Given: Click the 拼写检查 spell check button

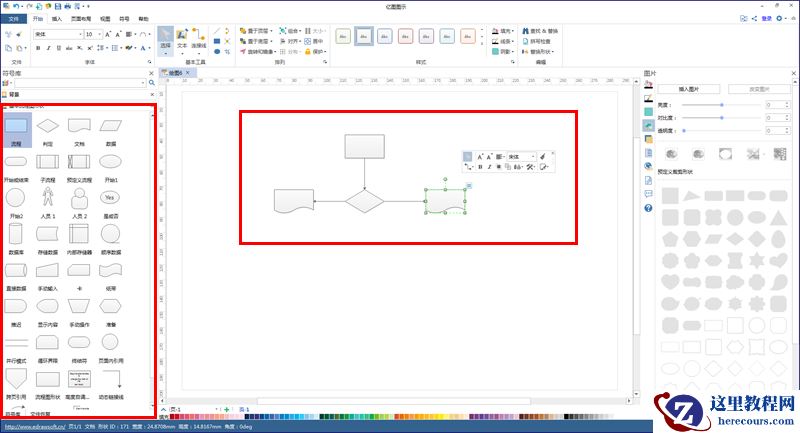Looking at the screenshot, I should pyautogui.click(x=536, y=41).
